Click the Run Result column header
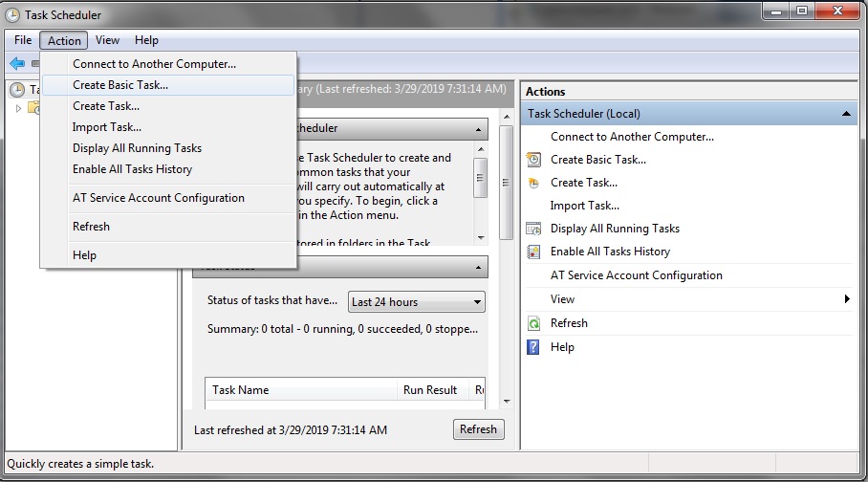This screenshot has height=482, width=868. click(433, 390)
